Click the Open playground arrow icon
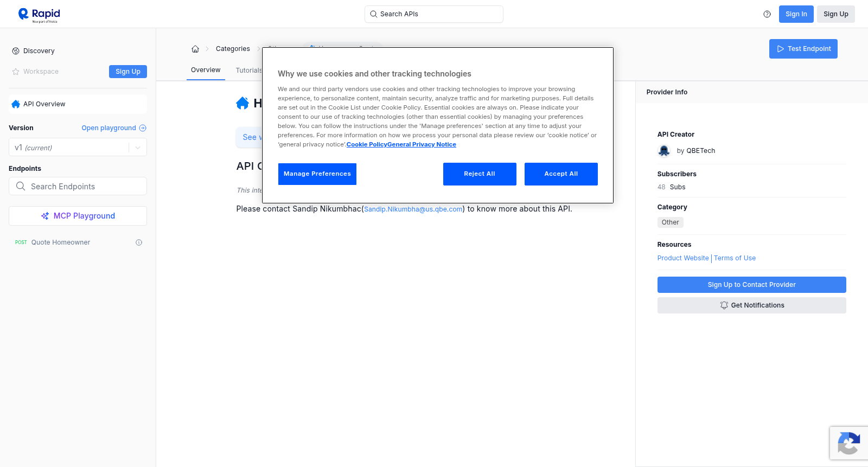This screenshot has width=868, height=467. click(143, 128)
